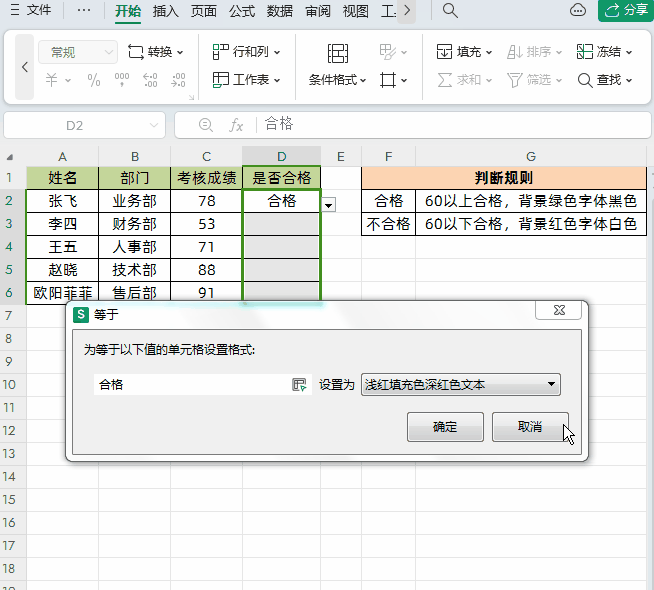Image resolution: width=654 pixels, height=590 pixels.
Task: Click the 不合格 cell in column F
Action: tap(388, 224)
